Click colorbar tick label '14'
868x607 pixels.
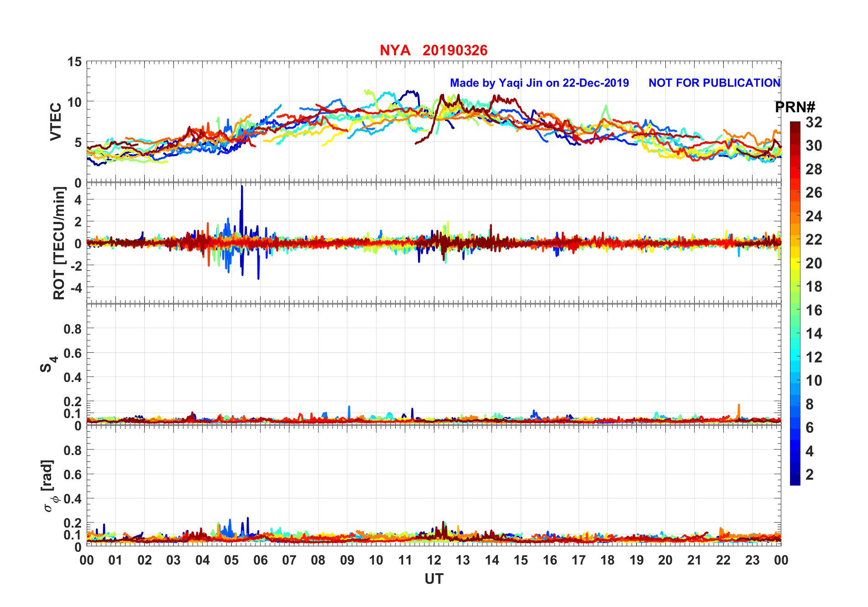(814, 334)
